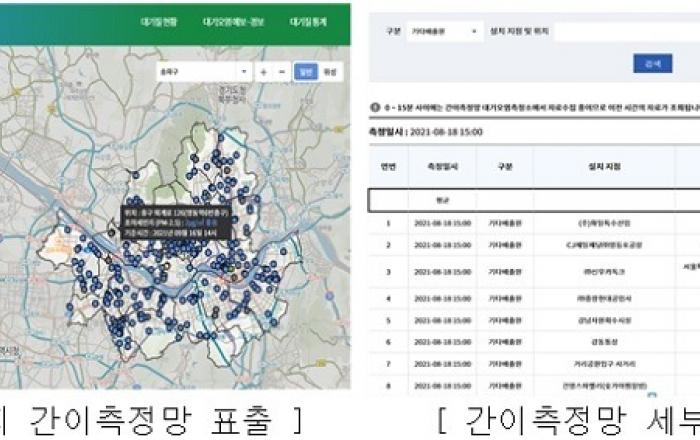Click the map zoom out minus button
The width and height of the screenshot is (700, 440).
point(282,72)
